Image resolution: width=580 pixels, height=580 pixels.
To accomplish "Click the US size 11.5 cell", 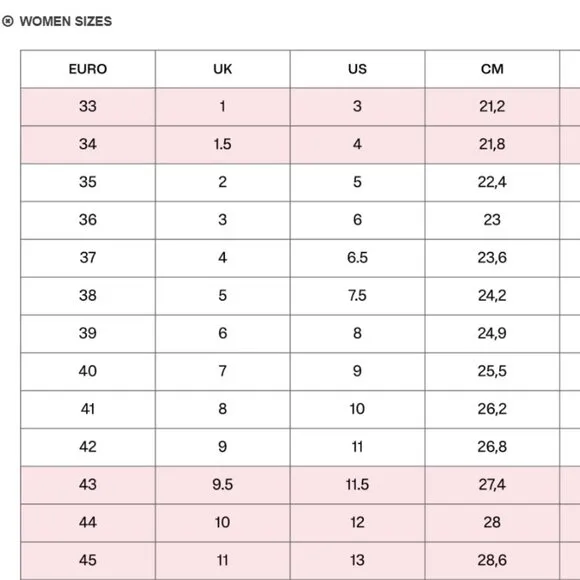I will (357, 485).
